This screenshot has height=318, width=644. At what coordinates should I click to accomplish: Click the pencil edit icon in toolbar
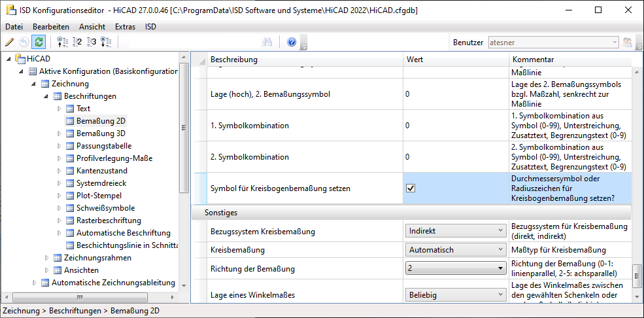[10, 42]
